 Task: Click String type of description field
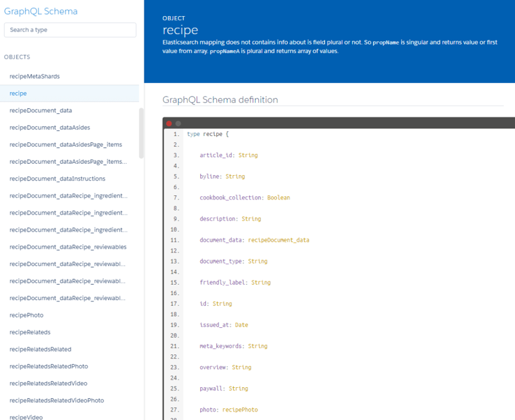point(251,219)
